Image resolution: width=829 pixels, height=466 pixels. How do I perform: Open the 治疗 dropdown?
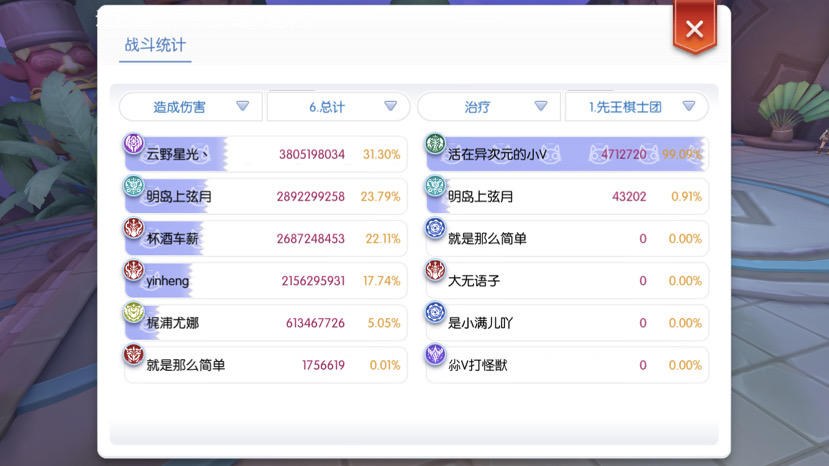[489, 107]
